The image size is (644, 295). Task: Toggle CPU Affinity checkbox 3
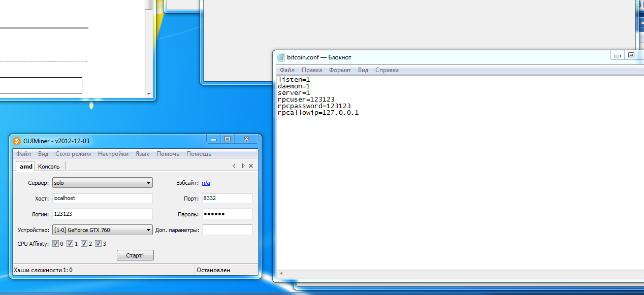click(98, 244)
